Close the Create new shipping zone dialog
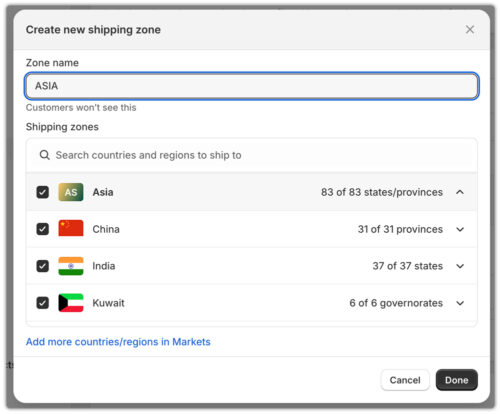The image size is (500, 414). (x=470, y=30)
